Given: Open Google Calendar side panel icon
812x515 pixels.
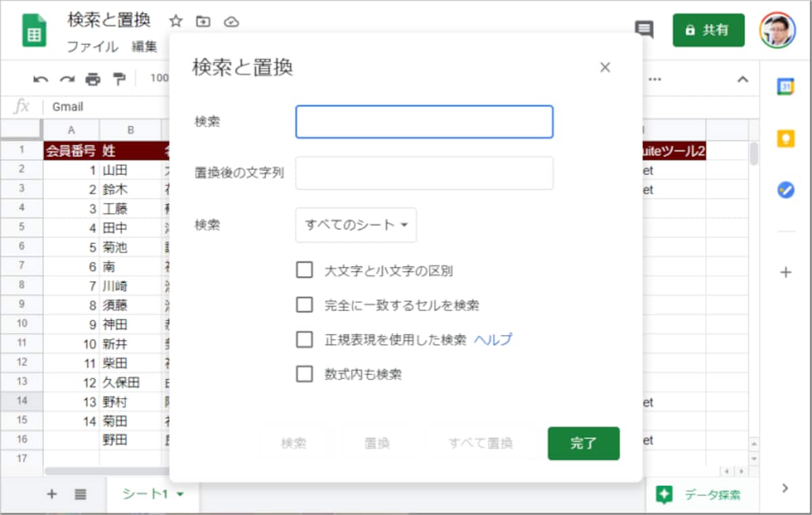Looking at the screenshot, I should pyautogui.click(x=785, y=87).
